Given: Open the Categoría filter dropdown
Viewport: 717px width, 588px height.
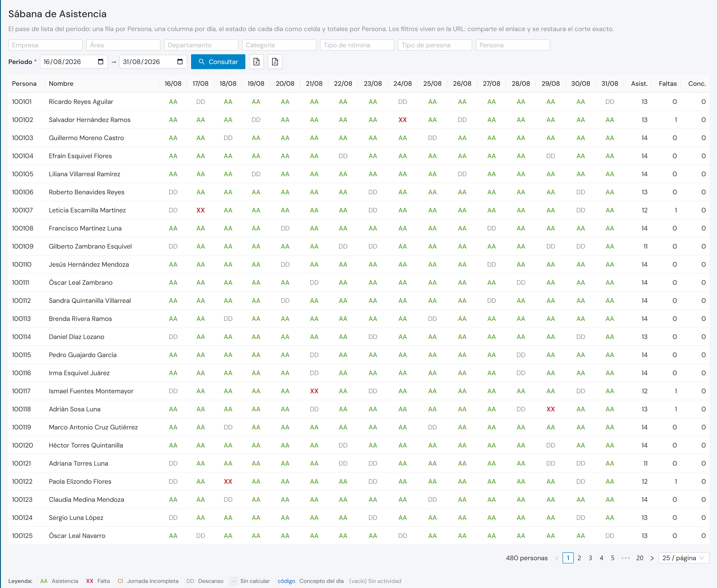Looking at the screenshot, I should click(279, 45).
